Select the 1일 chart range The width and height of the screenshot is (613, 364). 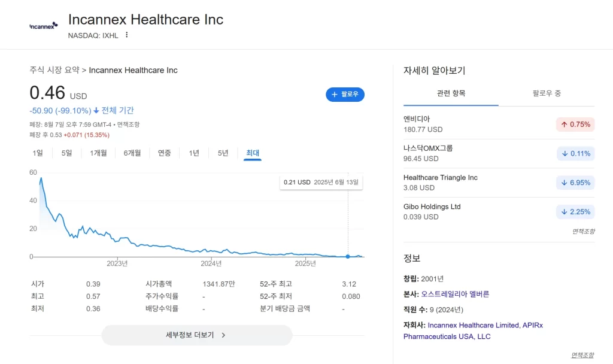pos(38,153)
